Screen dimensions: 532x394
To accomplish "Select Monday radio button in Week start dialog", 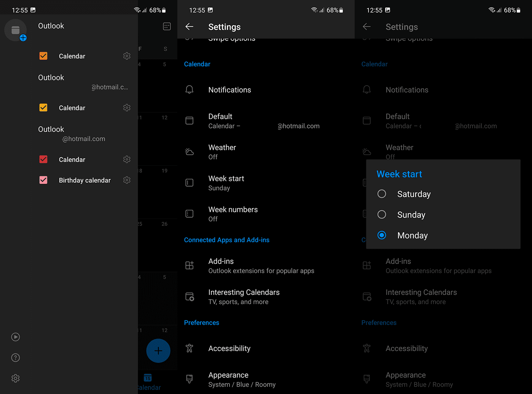I will pyautogui.click(x=382, y=235).
